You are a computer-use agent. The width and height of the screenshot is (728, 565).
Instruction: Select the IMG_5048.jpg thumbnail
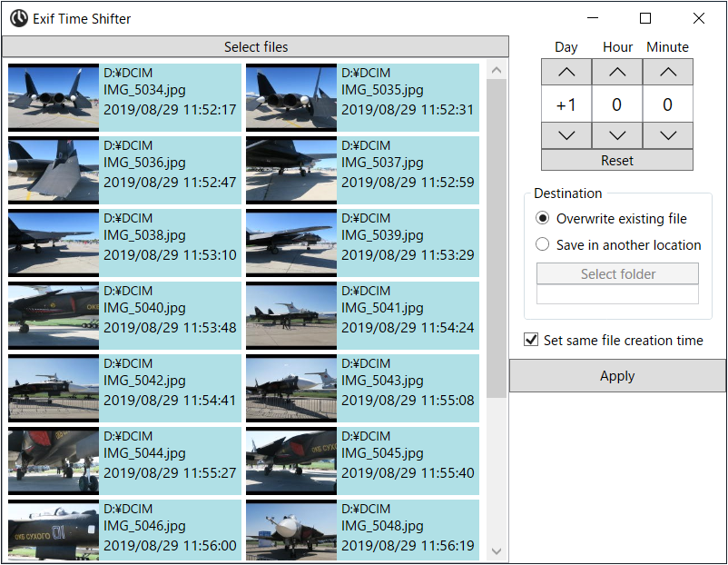point(291,530)
